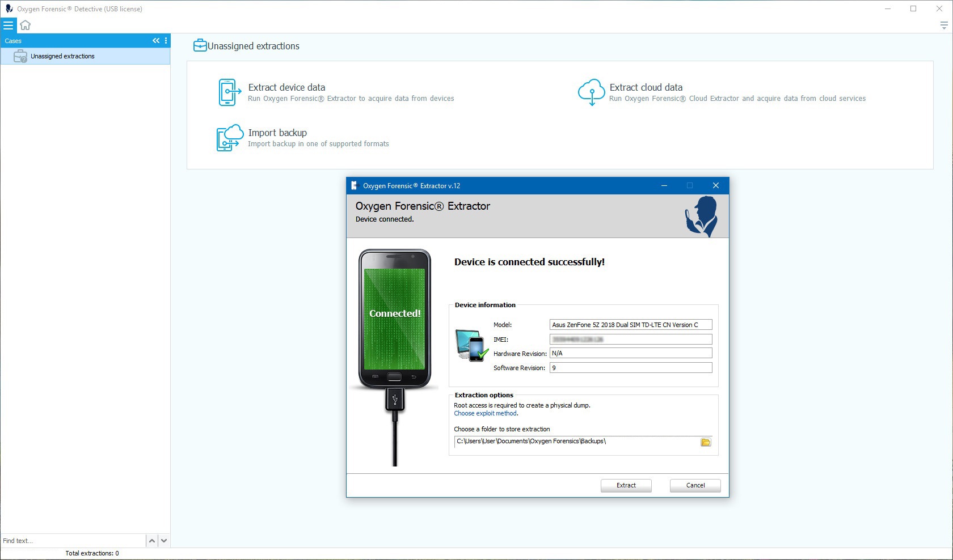Click the Hardware Revision field
Image resolution: width=953 pixels, height=560 pixels.
pyautogui.click(x=631, y=353)
